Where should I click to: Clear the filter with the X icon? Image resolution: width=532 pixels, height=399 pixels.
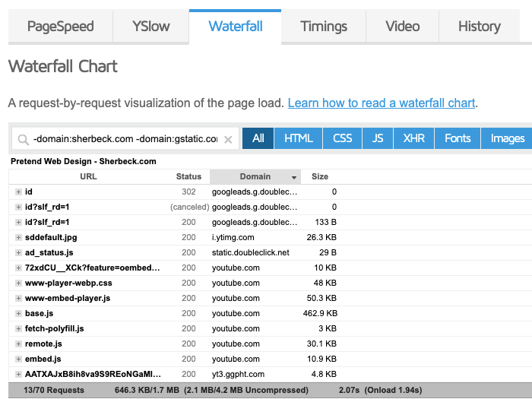(x=228, y=139)
